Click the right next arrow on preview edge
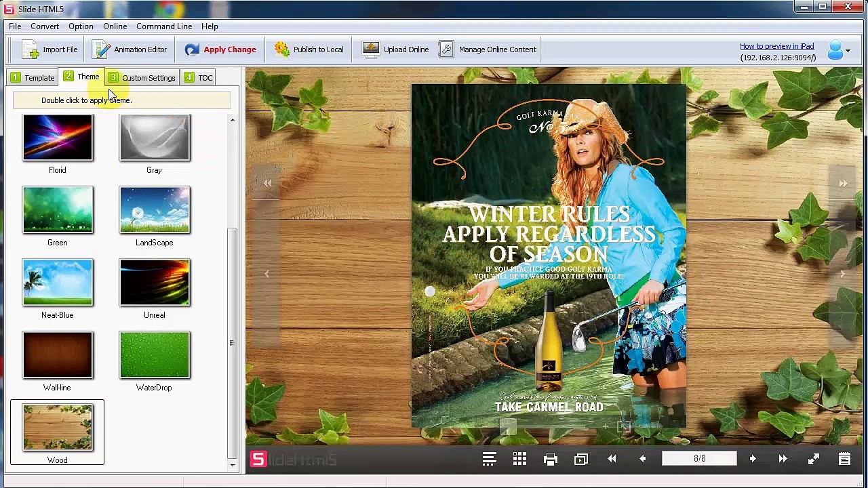The width and height of the screenshot is (868, 488). [x=843, y=274]
